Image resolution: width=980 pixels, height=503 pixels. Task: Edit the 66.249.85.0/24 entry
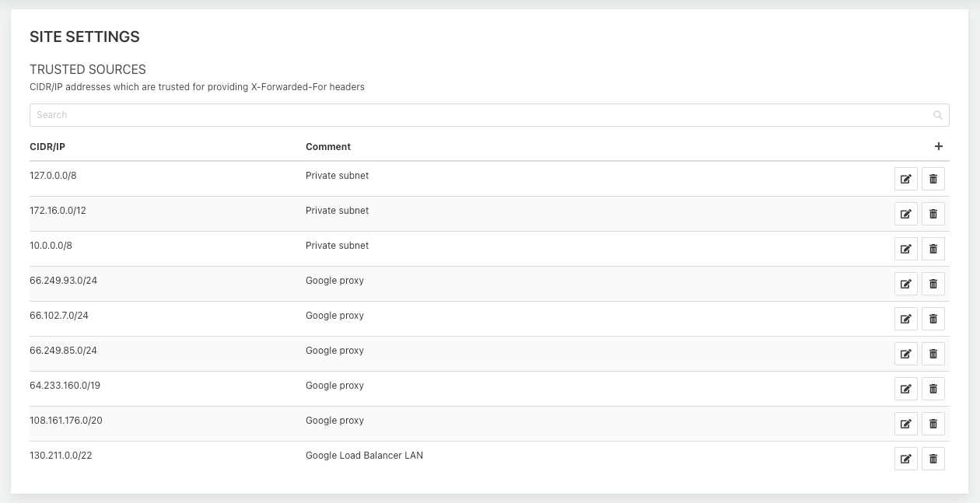click(905, 354)
